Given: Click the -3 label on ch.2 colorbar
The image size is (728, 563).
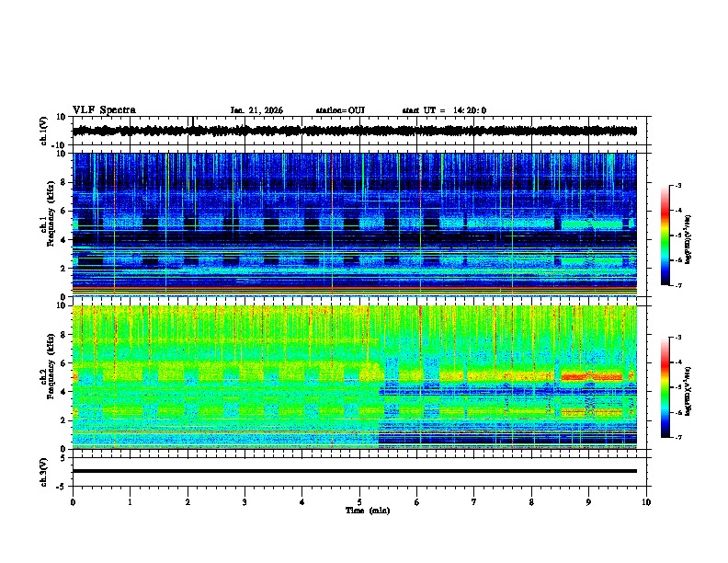Looking at the screenshot, I should click(677, 338).
